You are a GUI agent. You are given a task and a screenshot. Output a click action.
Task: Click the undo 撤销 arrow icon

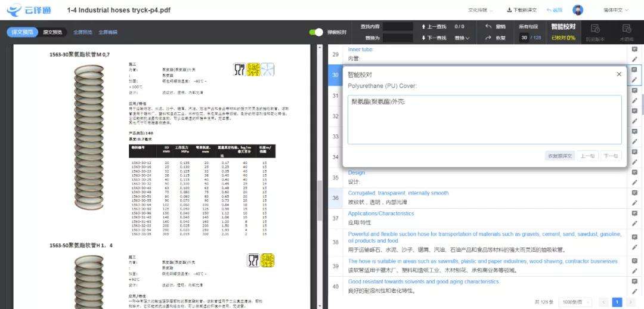pyautogui.click(x=488, y=26)
